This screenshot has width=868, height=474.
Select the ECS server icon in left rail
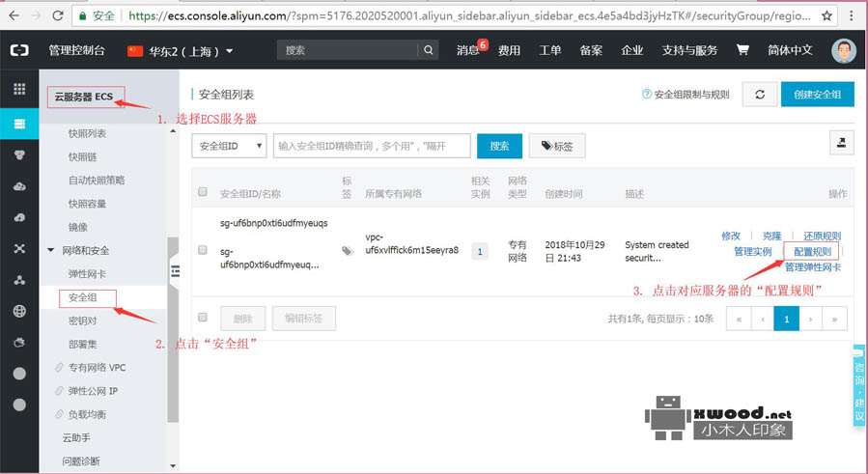coord(19,124)
